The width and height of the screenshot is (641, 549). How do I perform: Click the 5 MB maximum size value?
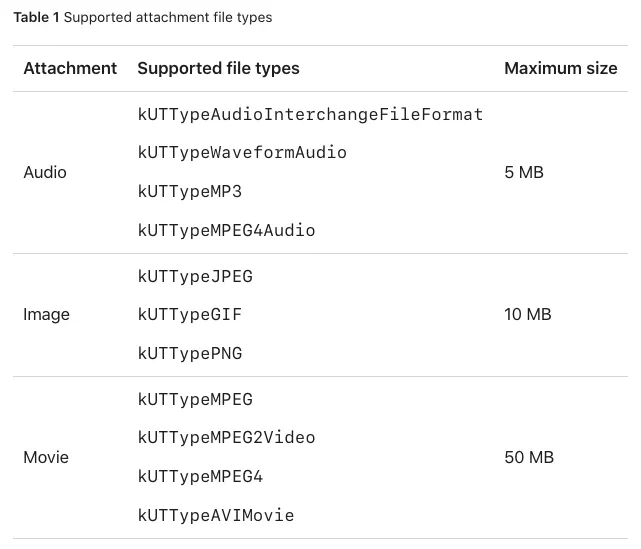coord(524,173)
